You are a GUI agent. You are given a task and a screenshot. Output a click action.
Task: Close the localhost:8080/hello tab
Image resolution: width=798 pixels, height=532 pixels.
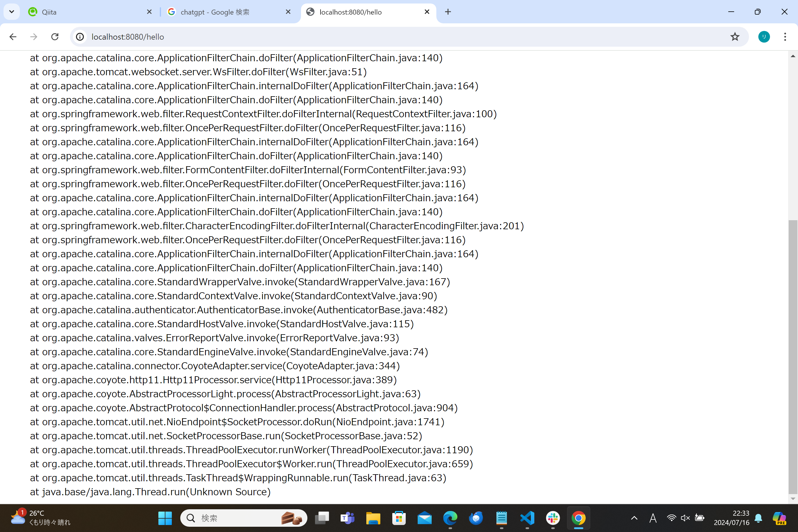(427, 12)
